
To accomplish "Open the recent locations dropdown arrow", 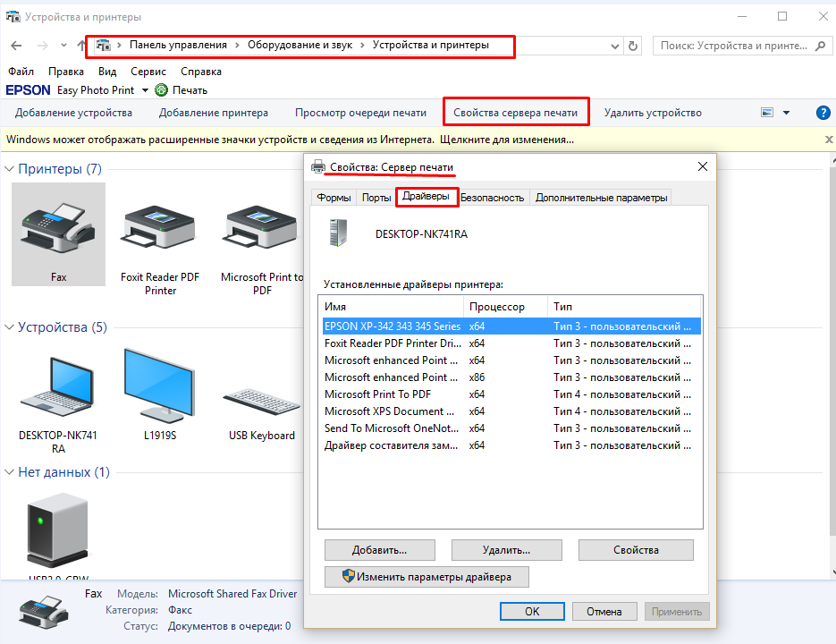I will point(63,46).
